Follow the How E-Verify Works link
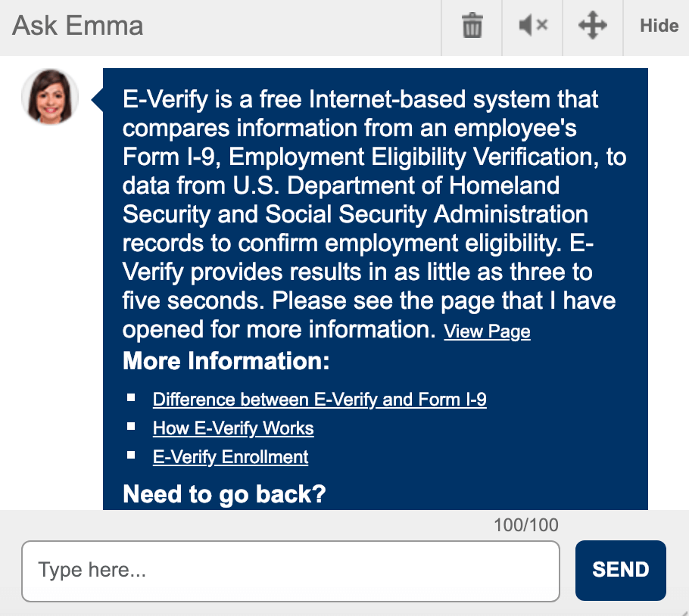Screen dimensions: 689x616 click(x=232, y=428)
